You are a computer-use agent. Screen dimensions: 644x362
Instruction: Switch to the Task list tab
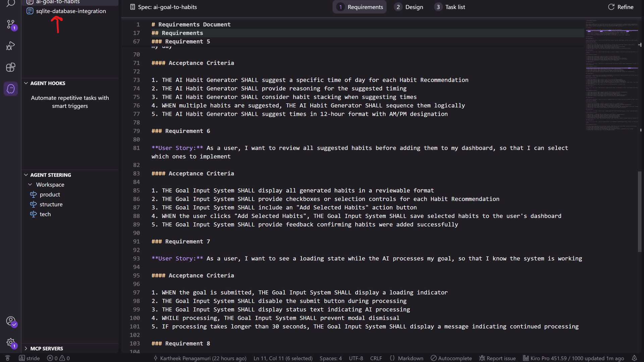pyautogui.click(x=450, y=7)
